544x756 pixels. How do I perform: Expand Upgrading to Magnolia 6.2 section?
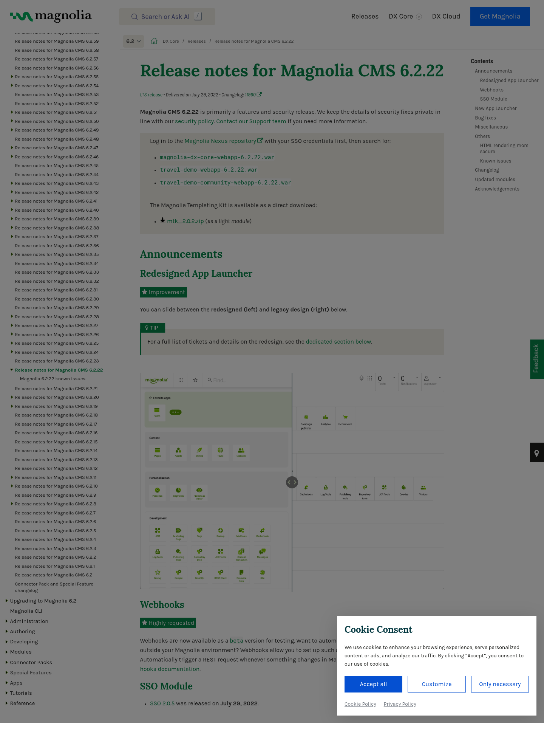tap(6, 601)
